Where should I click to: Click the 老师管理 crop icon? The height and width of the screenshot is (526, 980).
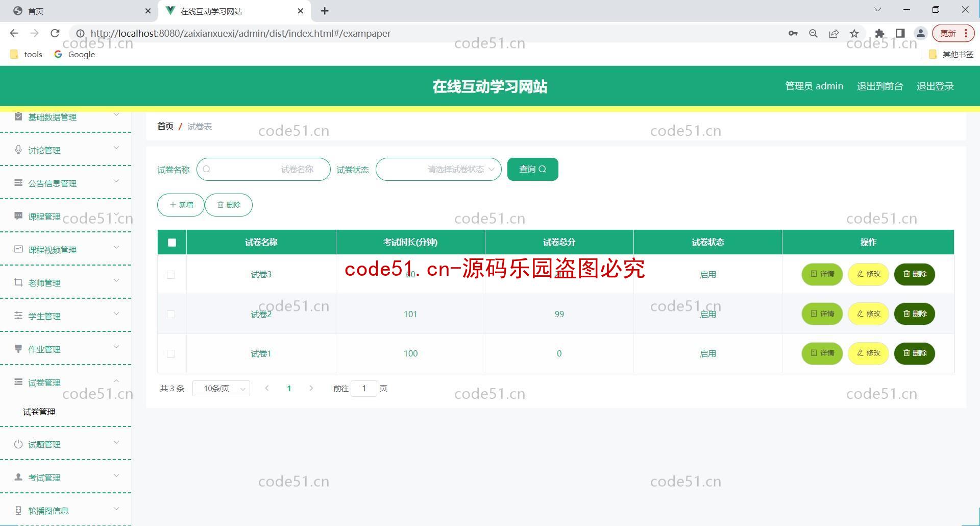[18, 282]
